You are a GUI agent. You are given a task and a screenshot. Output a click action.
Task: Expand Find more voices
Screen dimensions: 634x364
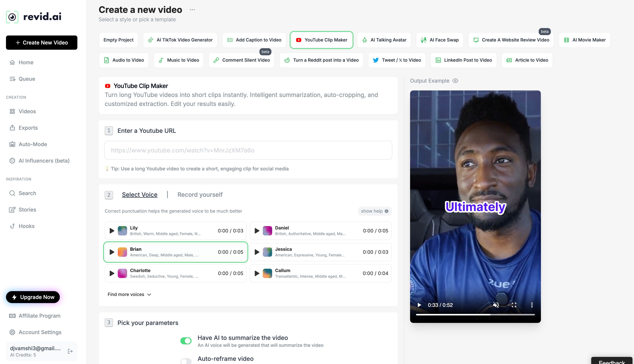pos(129,294)
